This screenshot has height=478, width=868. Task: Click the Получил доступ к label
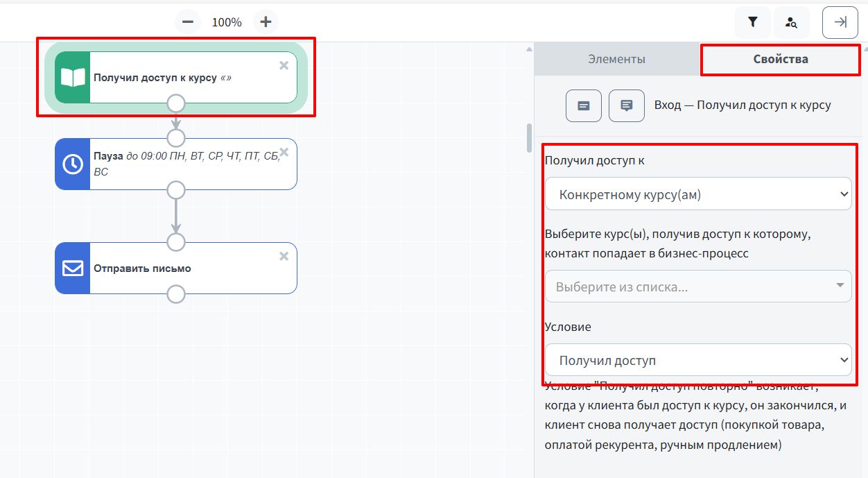(595, 160)
